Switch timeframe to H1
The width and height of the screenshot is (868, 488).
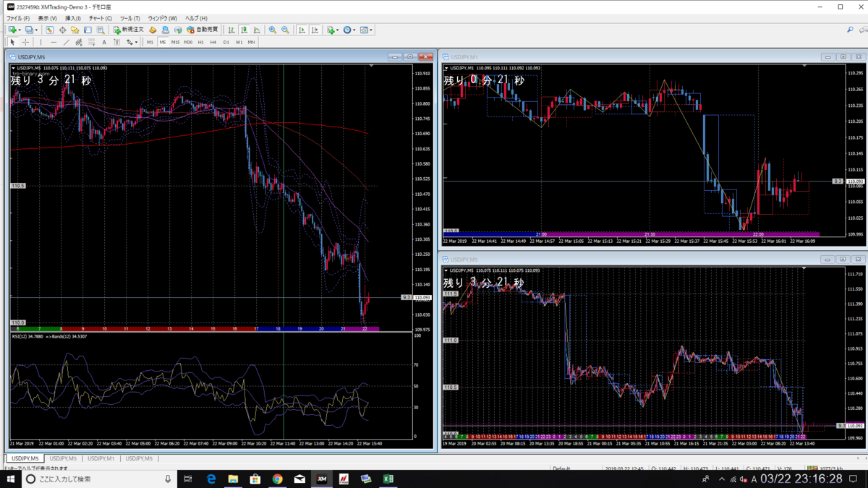(x=201, y=42)
